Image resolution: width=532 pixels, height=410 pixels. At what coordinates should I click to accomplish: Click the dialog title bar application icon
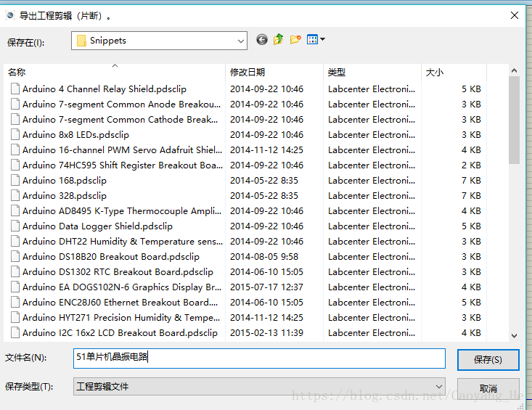pos(10,15)
